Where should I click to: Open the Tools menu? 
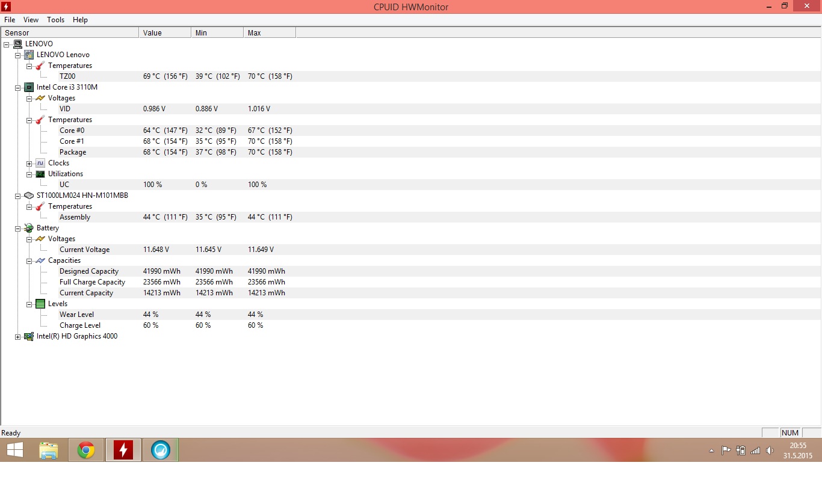pyautogui.click(x=55, y=20)
